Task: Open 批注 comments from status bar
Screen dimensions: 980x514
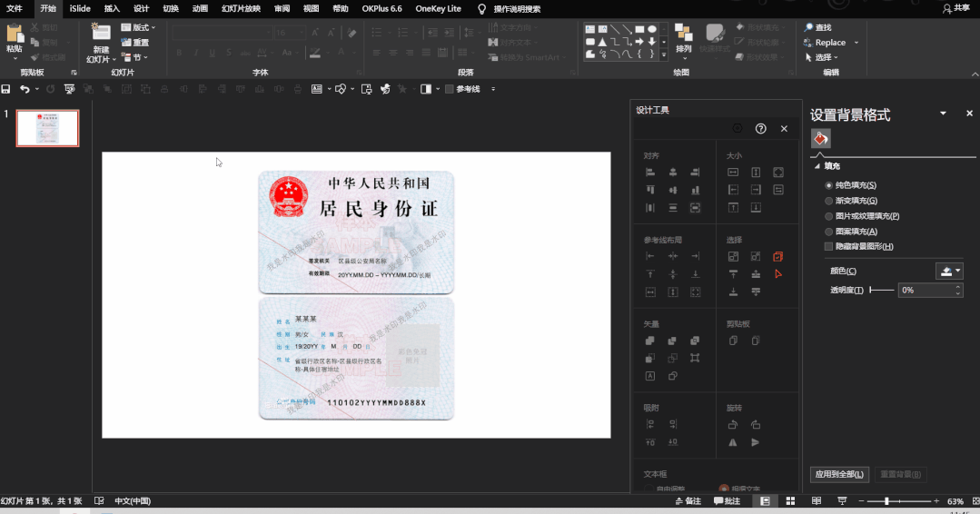Action: 727,501
